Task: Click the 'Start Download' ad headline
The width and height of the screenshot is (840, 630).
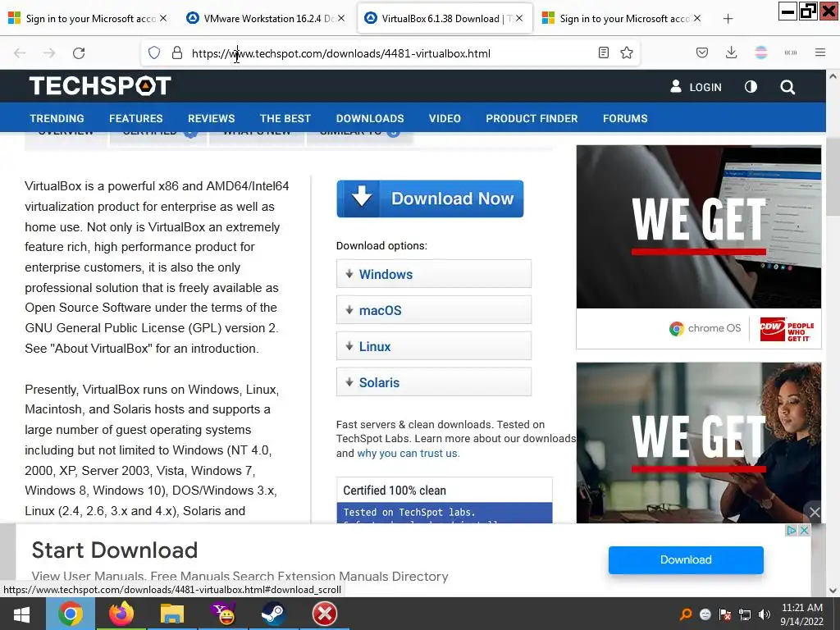Action: click(x=115, y=550)
